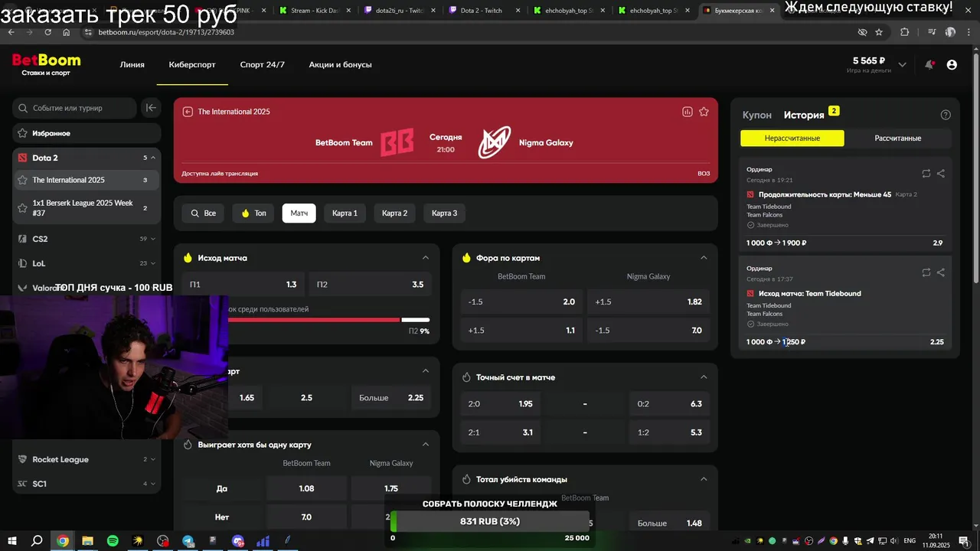Collapse the Точный счет в матче market
The image size is (980, 551).
coord(704,377)
